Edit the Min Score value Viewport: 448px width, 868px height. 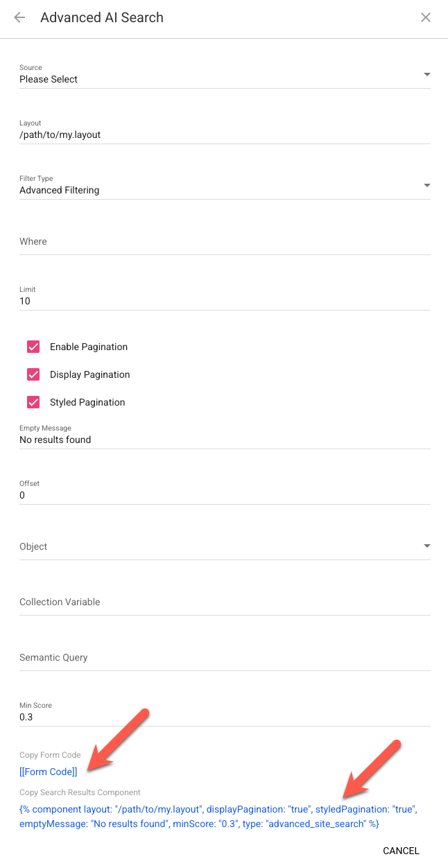(x=139, y=717)
